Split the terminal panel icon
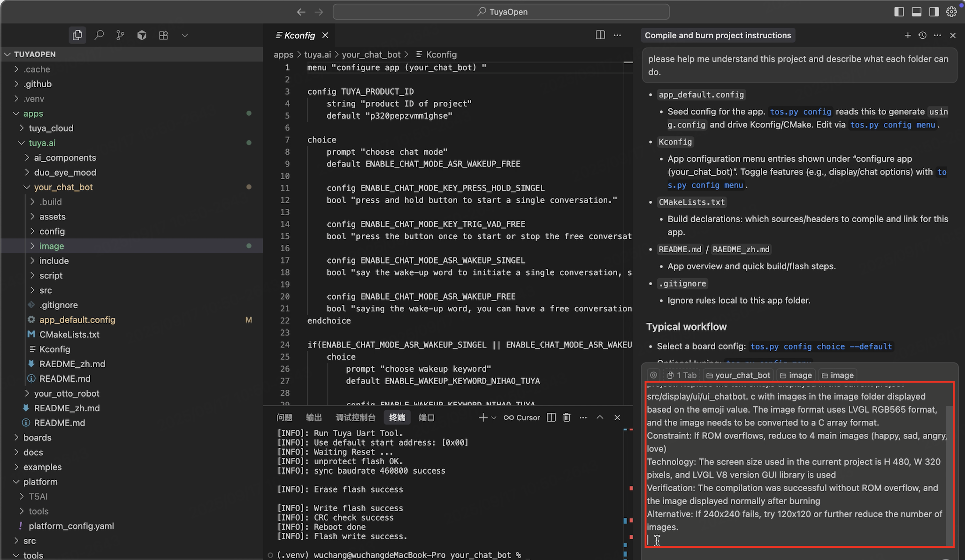Image resolution: width=965 pixels, height=560 pixels. click(551, 417)
